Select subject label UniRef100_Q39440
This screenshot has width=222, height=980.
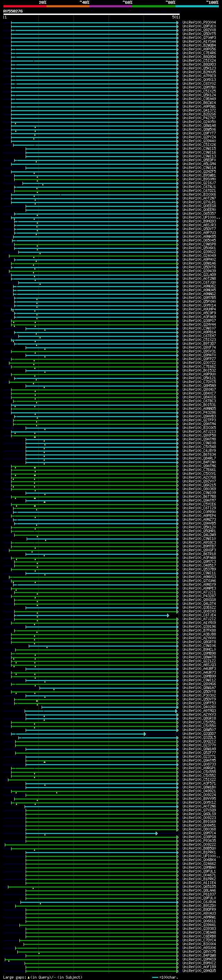(x=199, y=141)
